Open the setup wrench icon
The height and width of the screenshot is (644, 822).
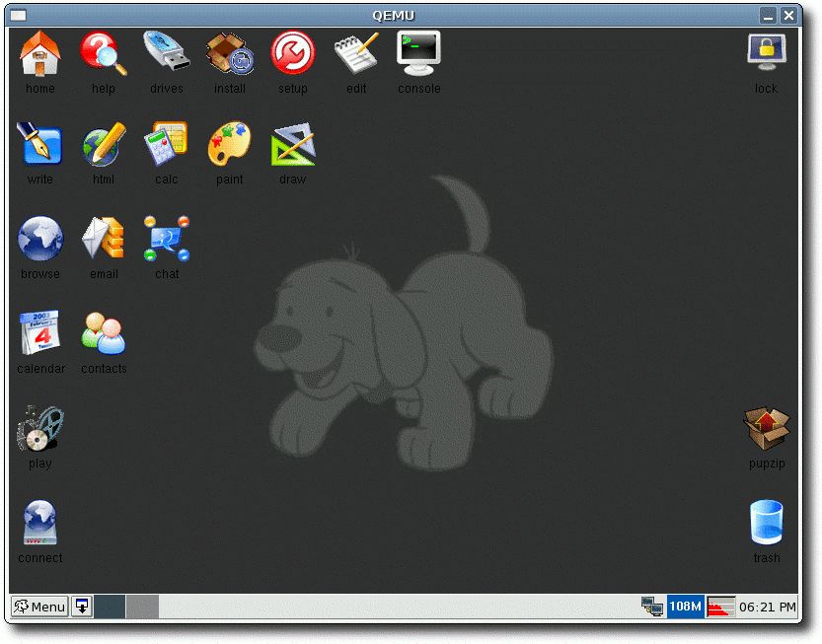[292, 52]
